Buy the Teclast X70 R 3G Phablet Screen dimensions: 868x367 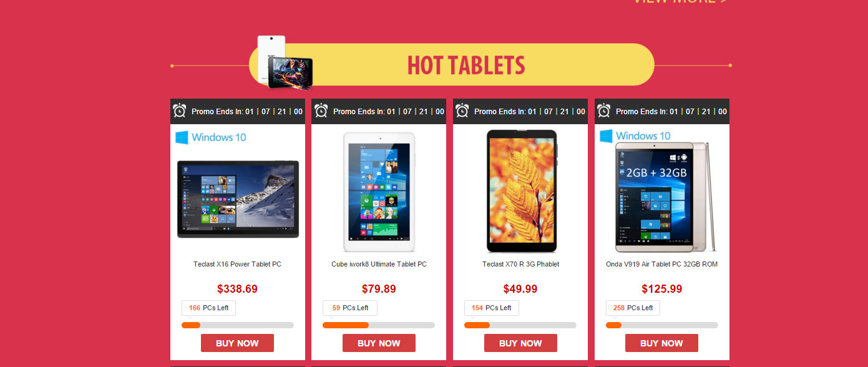click(x=520, y=343)
